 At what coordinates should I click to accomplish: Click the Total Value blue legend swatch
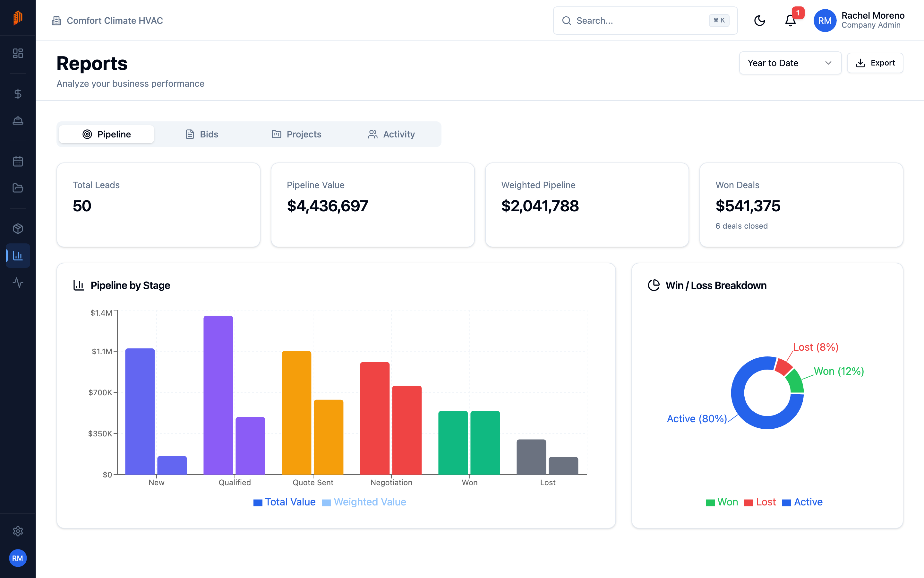pyautogui.click(x=258, y=503)
